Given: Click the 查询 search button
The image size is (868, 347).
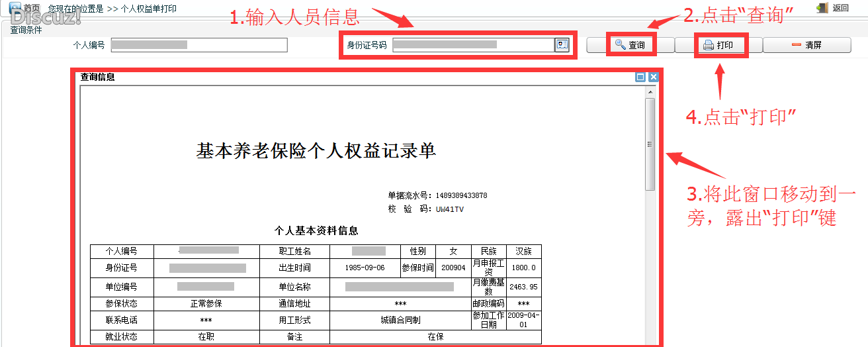Looking at the screenshot, I should pyautogui.click(x=630, y=45).
